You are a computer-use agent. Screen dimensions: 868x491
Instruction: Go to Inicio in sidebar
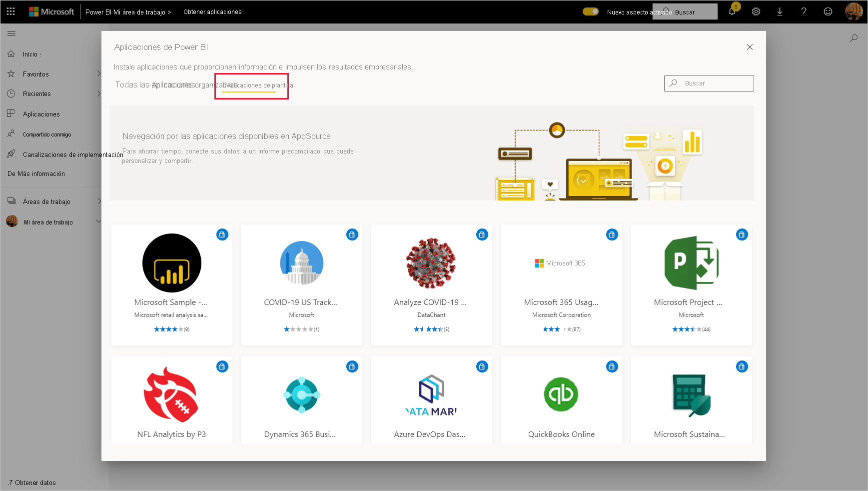[31, 54]
